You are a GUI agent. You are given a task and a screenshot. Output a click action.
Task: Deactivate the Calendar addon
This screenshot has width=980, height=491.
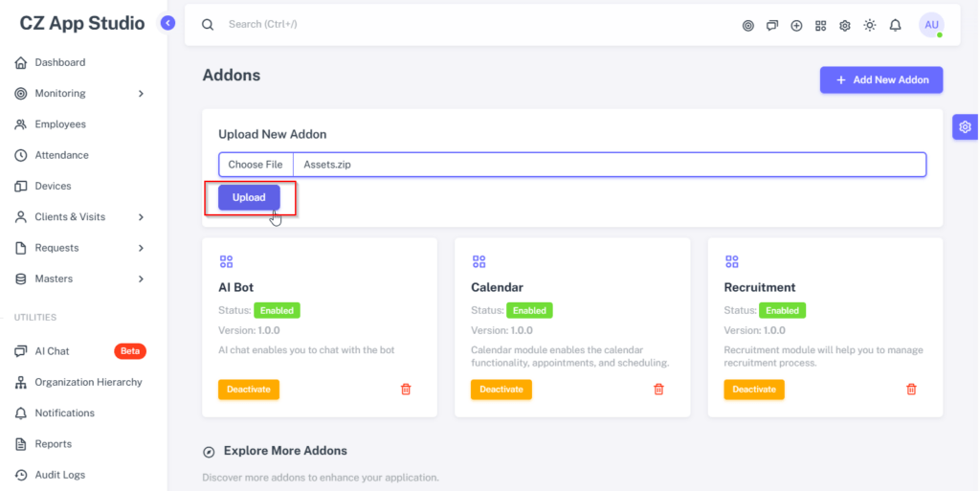(x=501, y=390)
